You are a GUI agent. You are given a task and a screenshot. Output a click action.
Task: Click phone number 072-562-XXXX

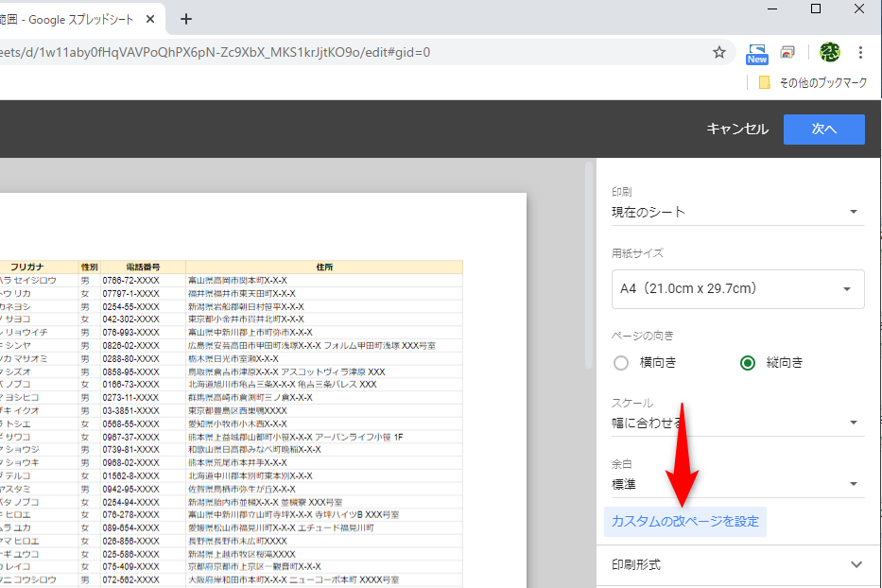[130, 579]
